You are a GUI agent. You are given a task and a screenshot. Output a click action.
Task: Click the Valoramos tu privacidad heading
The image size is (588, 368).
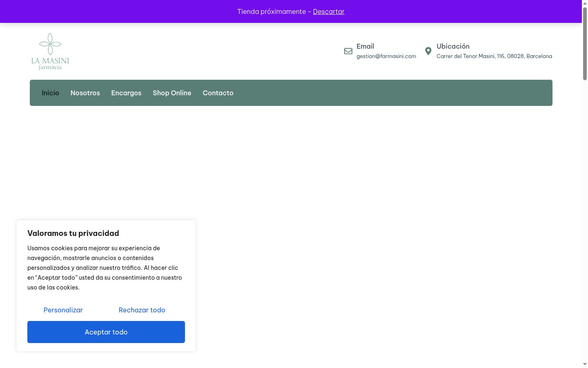coord(73,233)
